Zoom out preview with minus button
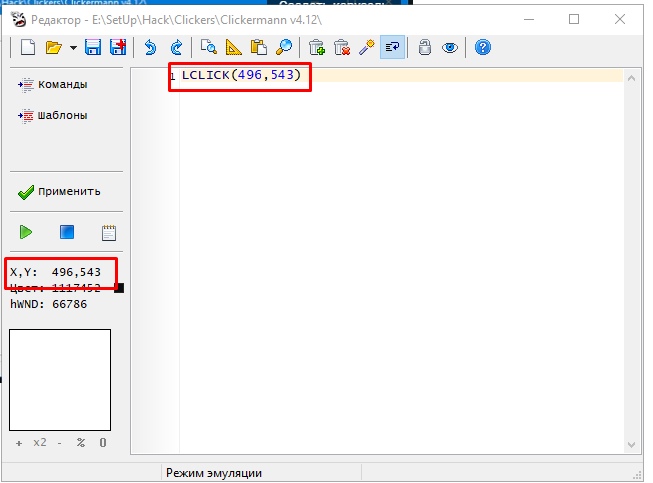This screenshot has height=483, width=653. 60,443
